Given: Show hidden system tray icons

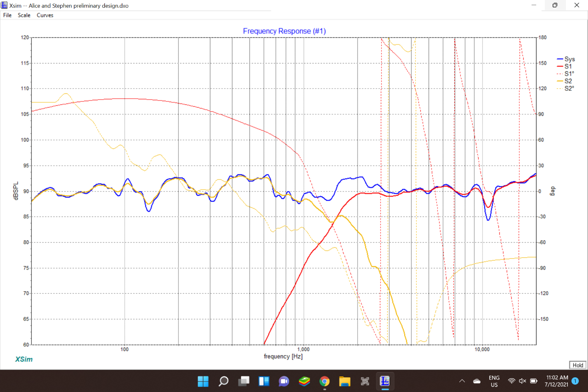Looking at the screenshot, I should point(462,381).
